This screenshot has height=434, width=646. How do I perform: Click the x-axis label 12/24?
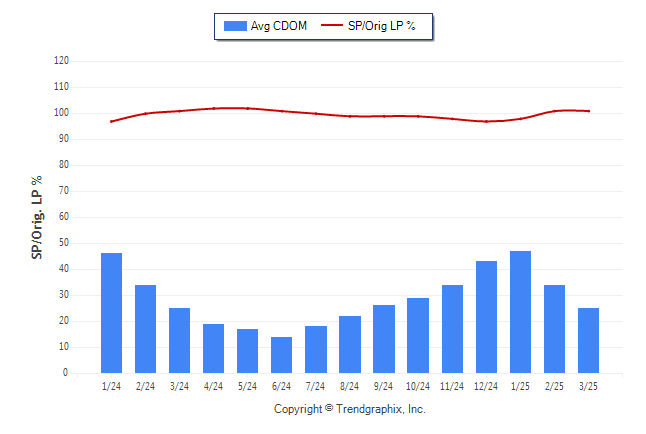click(x=486, y=386)
